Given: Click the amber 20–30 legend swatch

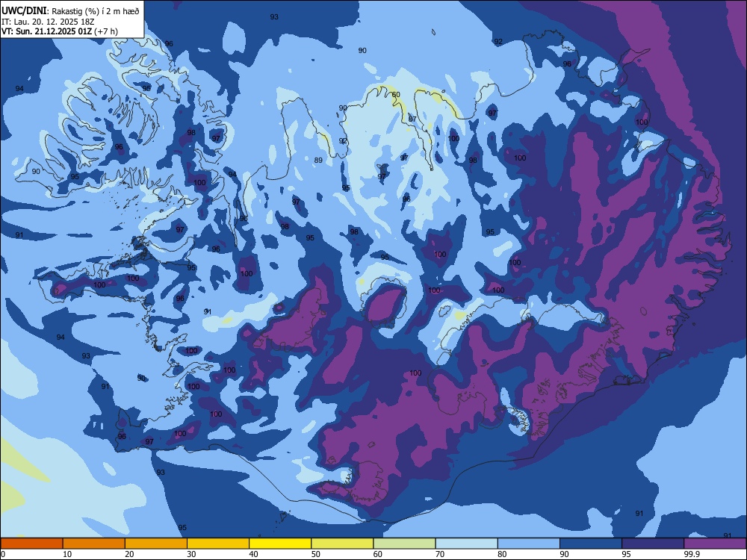Looking at the screenshot, I should [x=156, y=544].
